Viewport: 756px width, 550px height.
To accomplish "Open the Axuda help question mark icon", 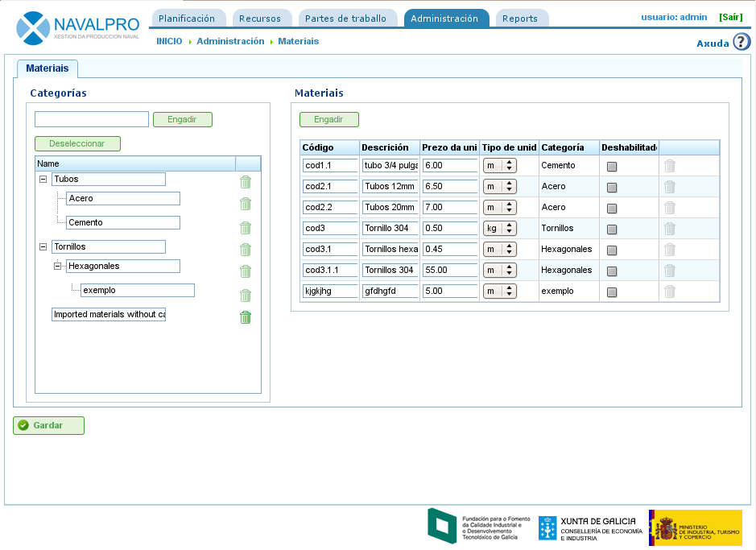I will point(742,42).
